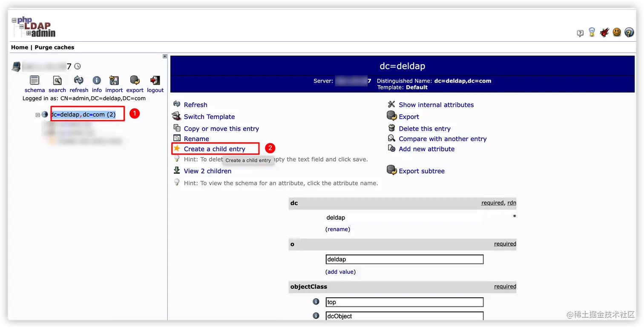Click the Export subtree disk icon
The image size is (644, 328).
pyautogui.click(x=391, y=170)
